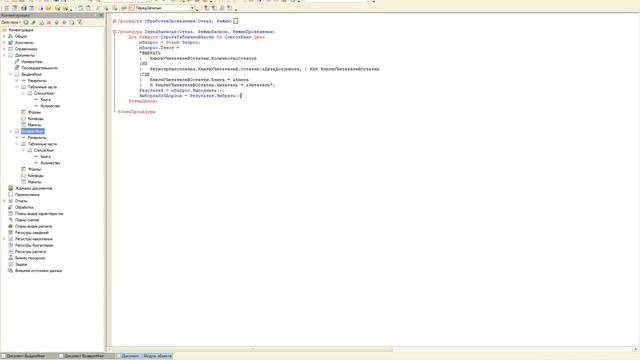Select Внешние источники данных
Image resolution: width=640 pixels, height=360 pixels.
(x=38, y=271)
